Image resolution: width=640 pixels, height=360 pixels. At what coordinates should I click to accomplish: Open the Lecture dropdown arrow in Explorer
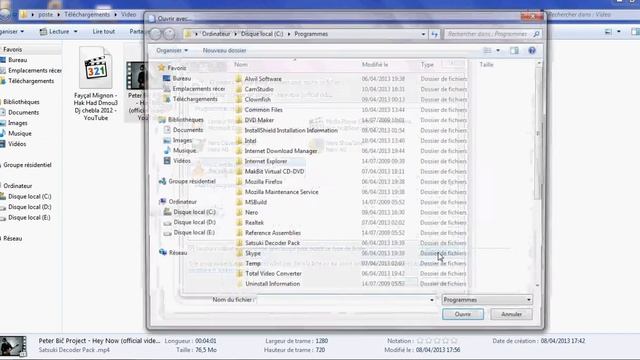point(76,31)
